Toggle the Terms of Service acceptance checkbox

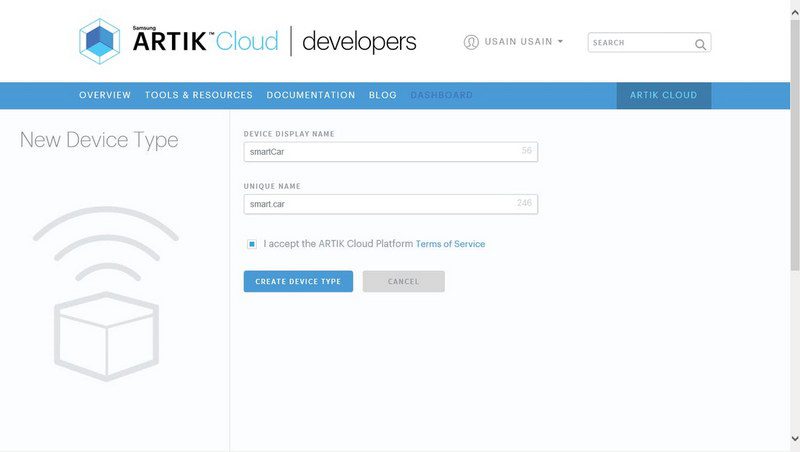pos(252,244)
